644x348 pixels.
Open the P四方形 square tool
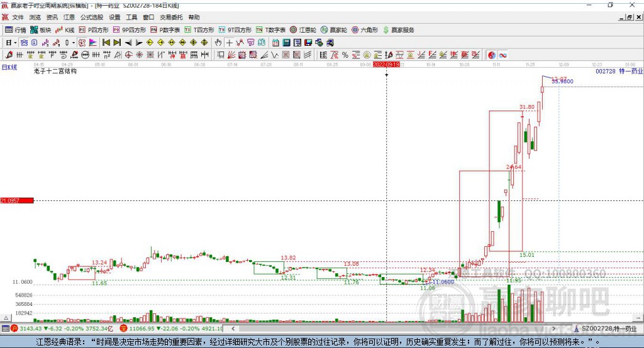94,30
